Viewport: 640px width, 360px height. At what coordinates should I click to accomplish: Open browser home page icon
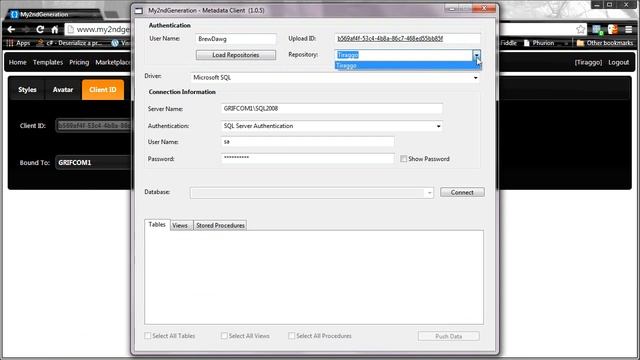[x=55, y=29]
